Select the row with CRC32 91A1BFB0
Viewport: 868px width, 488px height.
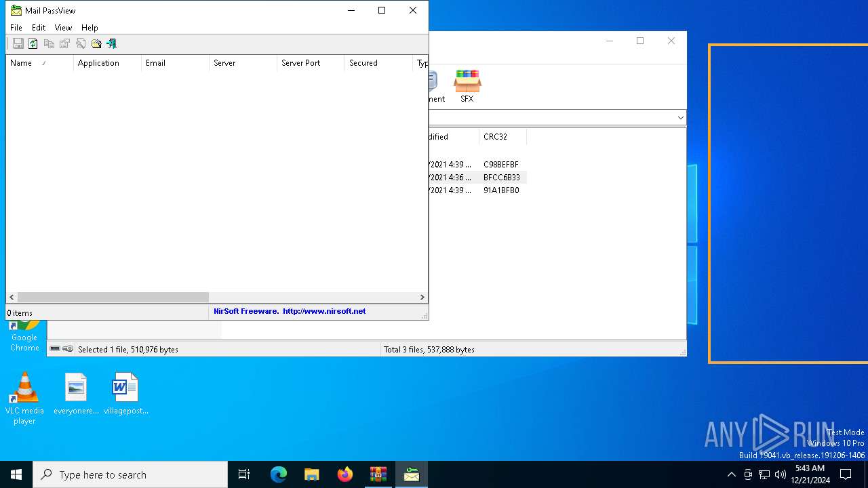click(501, 190)
